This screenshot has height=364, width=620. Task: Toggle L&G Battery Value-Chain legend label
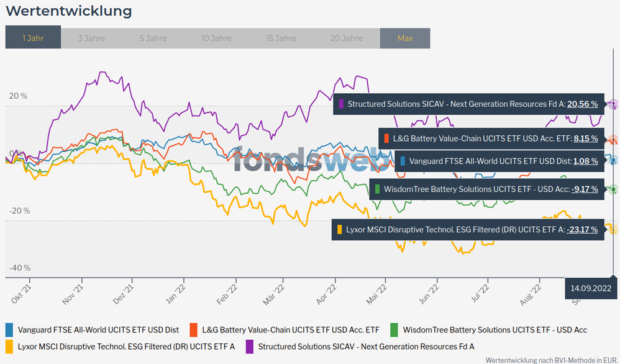tap(291, 330)
